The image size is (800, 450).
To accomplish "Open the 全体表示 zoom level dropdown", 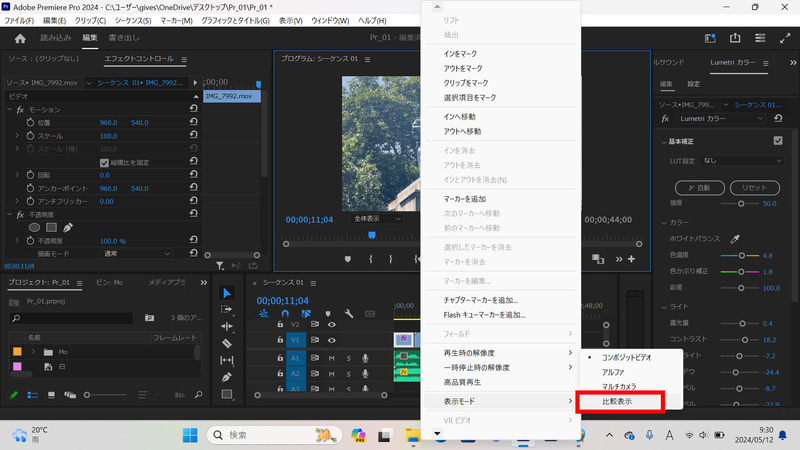I will [x=377, y=219].
